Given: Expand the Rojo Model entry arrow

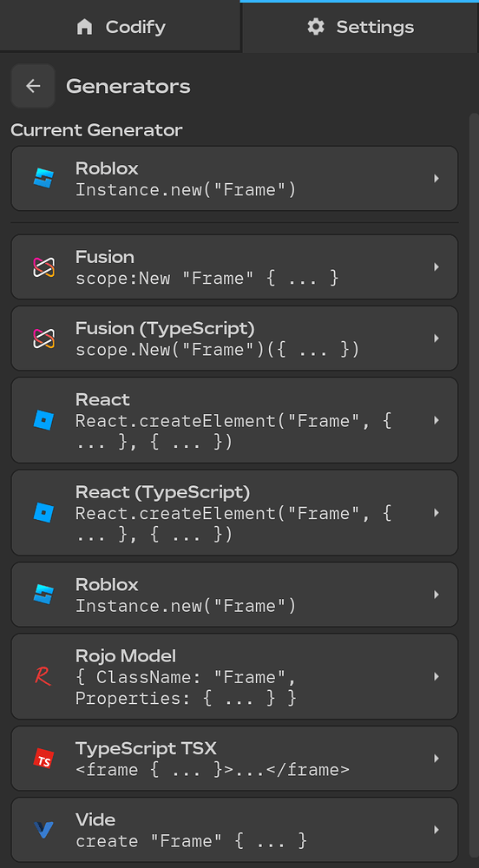Looking at the screenshot, I should [436, 676].
